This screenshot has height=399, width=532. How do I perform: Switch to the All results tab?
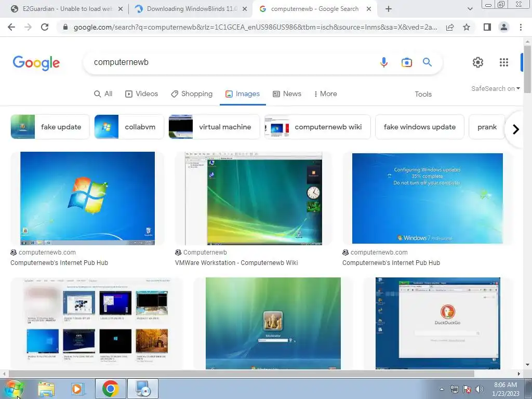click(103, 94)
